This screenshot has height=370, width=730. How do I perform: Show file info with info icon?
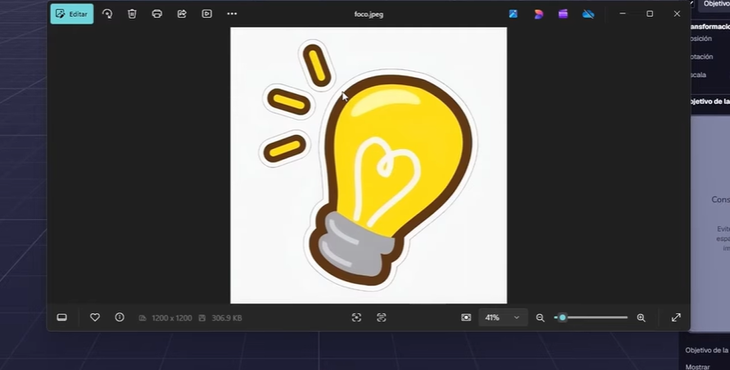(x=120, y=317)
